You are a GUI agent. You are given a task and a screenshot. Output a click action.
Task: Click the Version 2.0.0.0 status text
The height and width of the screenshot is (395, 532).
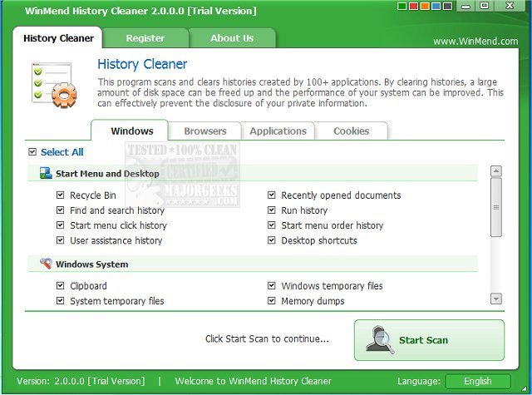[81, 381]
